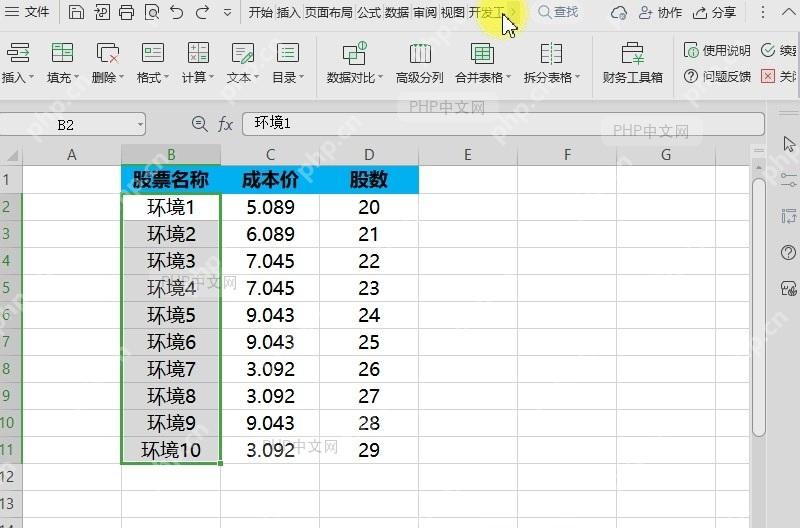Viewport: 800px width, 528px height.
Task: Open the 合并表格 tool
Action: (x=482, y=63)
